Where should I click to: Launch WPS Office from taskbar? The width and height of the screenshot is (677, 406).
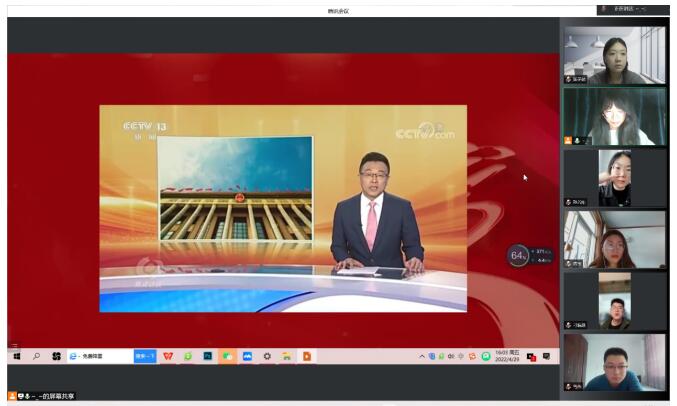[x=168, y=356]
